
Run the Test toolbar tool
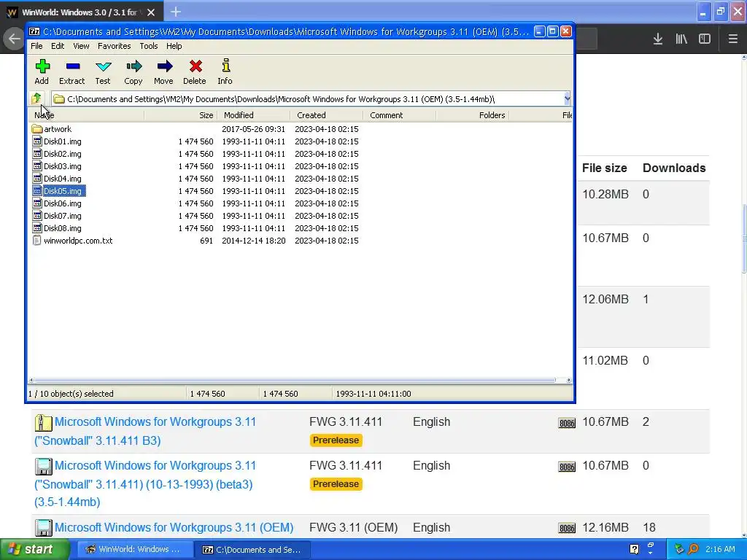click(x=103, y=71)
